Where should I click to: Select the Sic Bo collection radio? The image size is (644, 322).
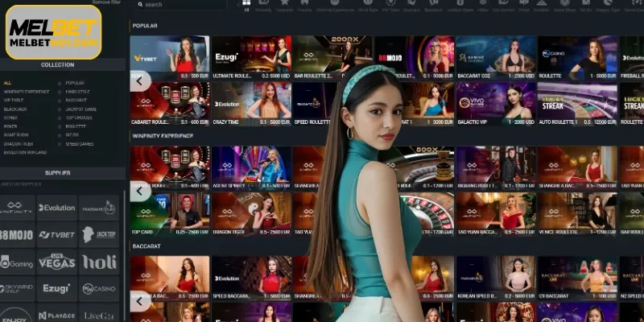point(60,135)
